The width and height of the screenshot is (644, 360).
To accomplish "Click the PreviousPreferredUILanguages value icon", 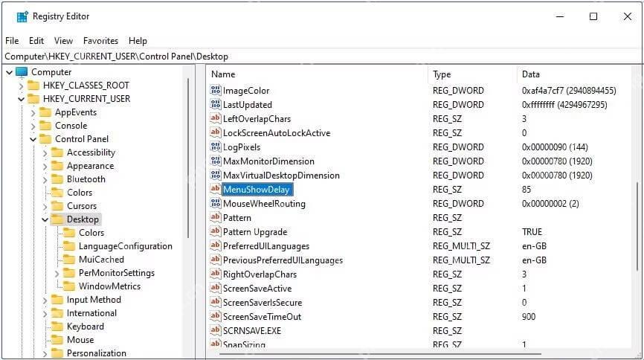I will coord(216,260).
